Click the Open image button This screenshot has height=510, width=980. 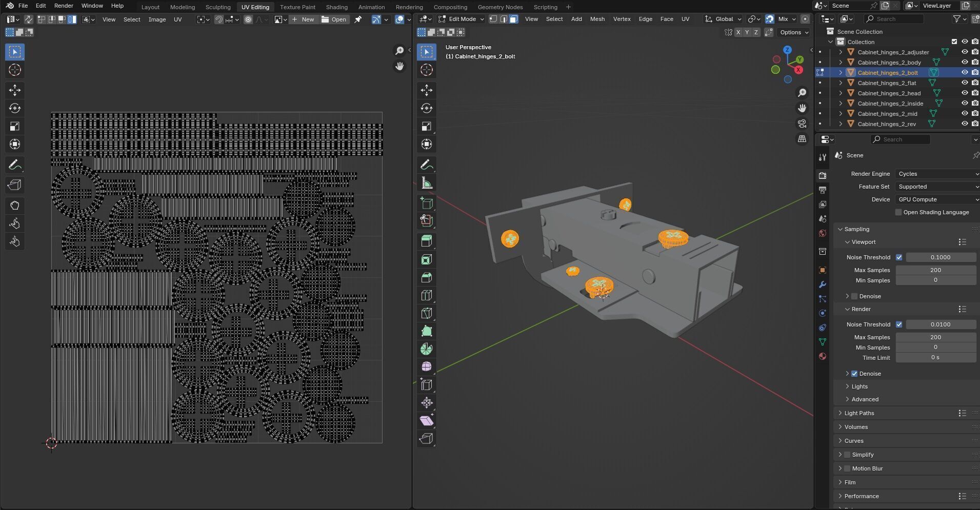point(334,19)
